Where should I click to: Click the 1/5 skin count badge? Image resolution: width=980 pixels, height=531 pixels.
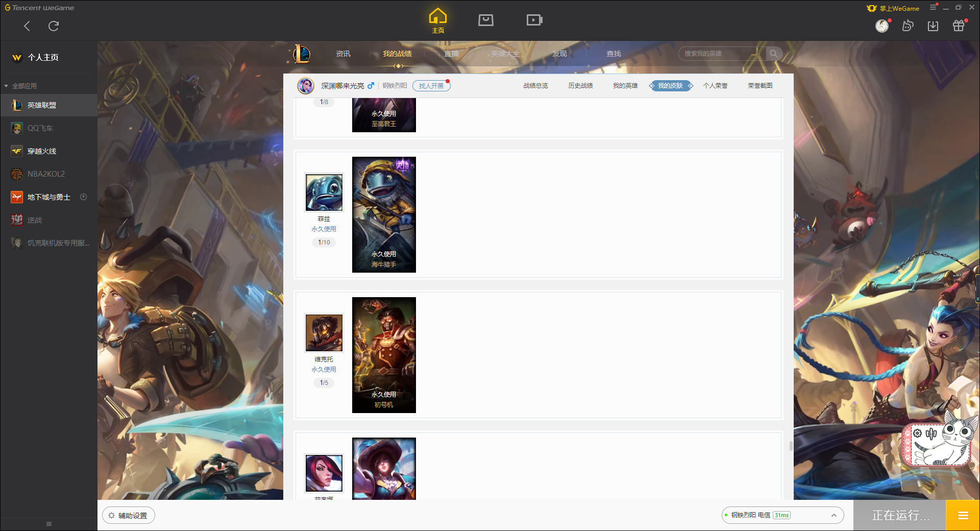click(x=324, y=383)
